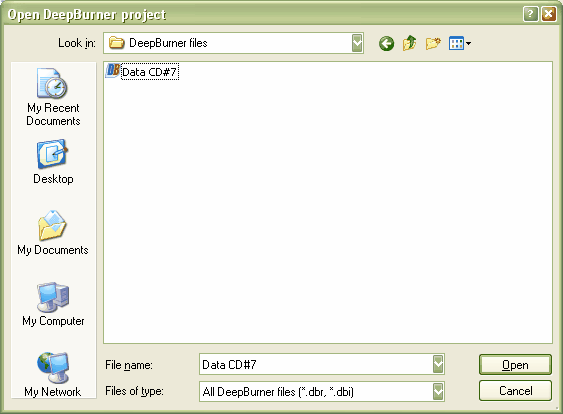Open My Computer shortcut

coord(53,304)
